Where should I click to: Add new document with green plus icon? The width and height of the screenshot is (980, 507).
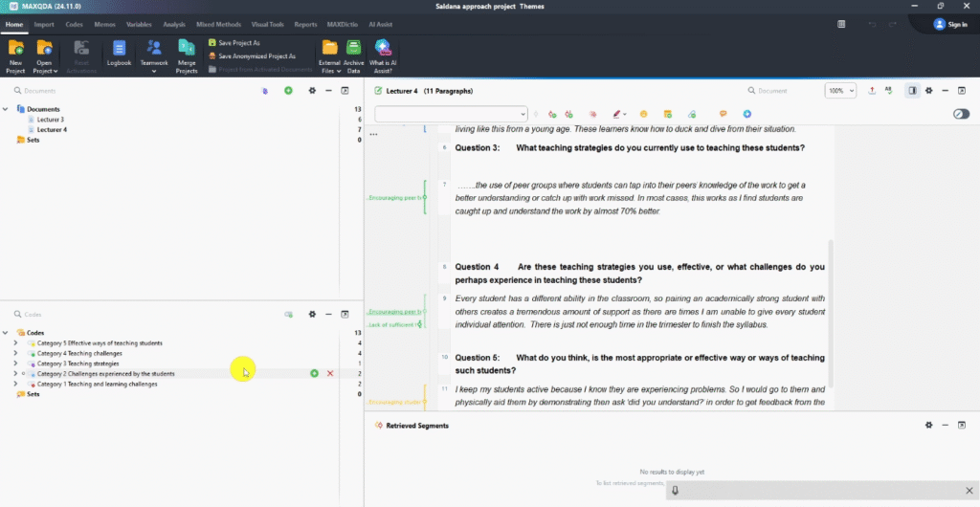click(288, 91)
